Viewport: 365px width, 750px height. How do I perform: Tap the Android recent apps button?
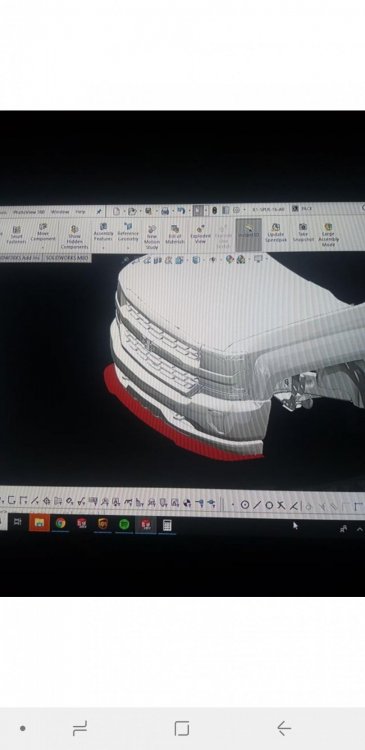click(79, 728)
